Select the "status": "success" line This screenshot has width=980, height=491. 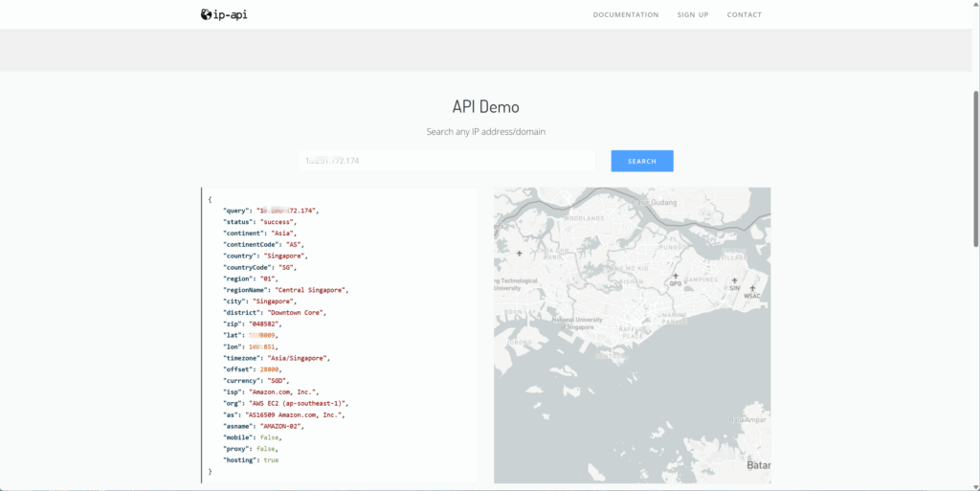pyautogui.click(x=259, y=222)
